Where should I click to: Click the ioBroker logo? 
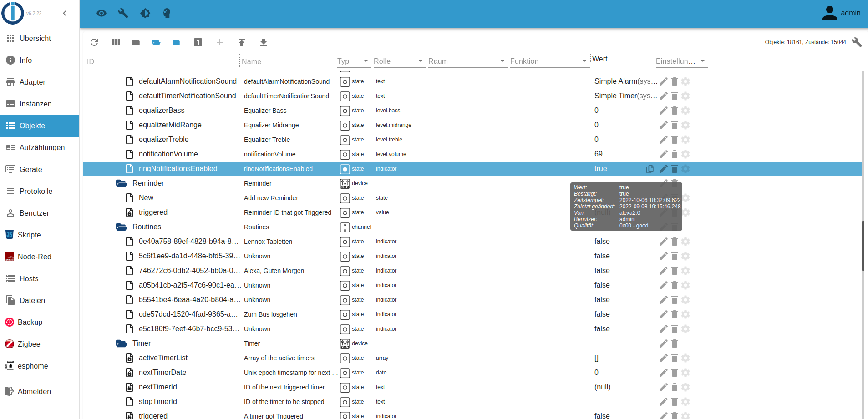click(x=13, y=13)
